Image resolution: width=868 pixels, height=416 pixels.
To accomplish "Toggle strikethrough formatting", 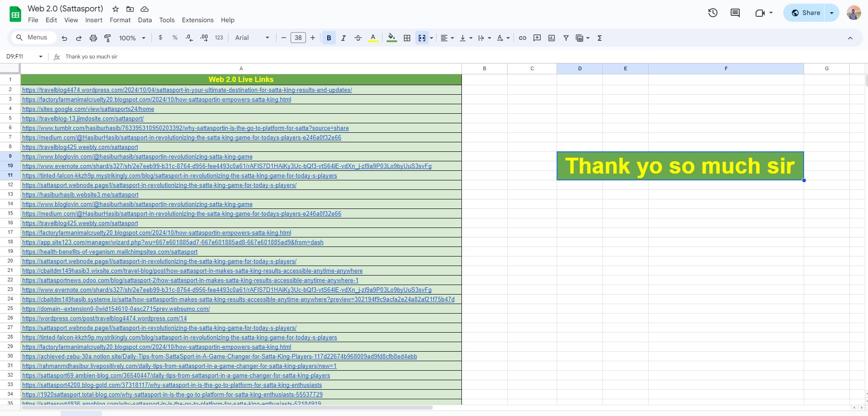I will (x=358, y=38).
